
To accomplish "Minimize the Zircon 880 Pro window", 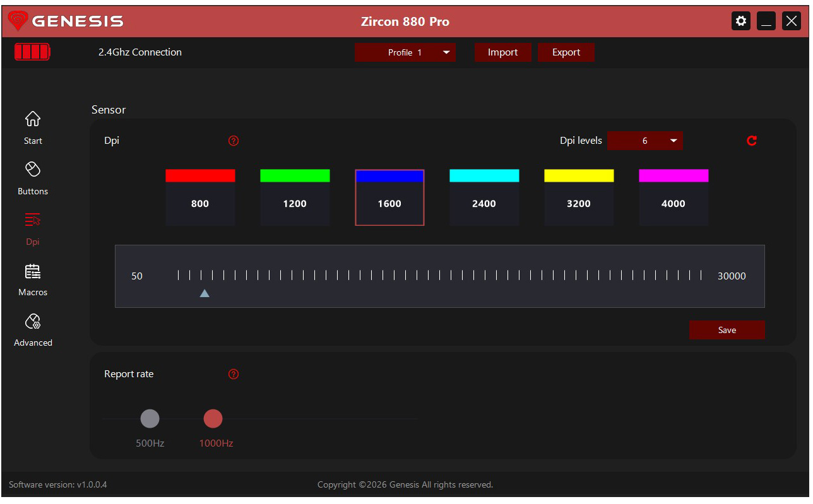I will (766, 21).
